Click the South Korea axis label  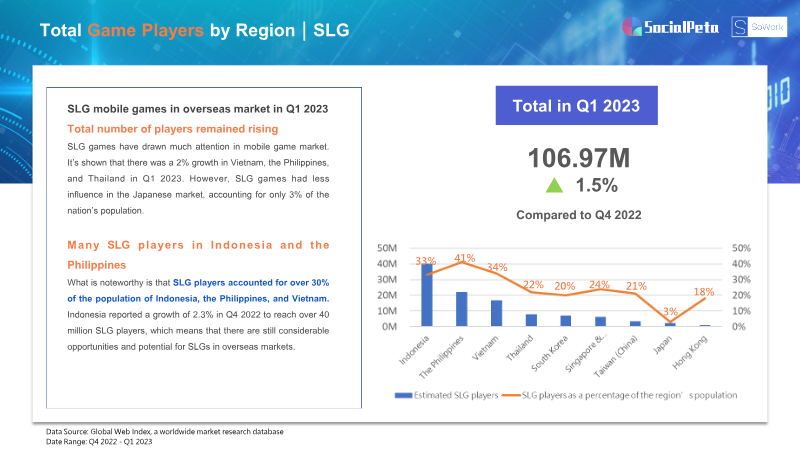[549, 354]
